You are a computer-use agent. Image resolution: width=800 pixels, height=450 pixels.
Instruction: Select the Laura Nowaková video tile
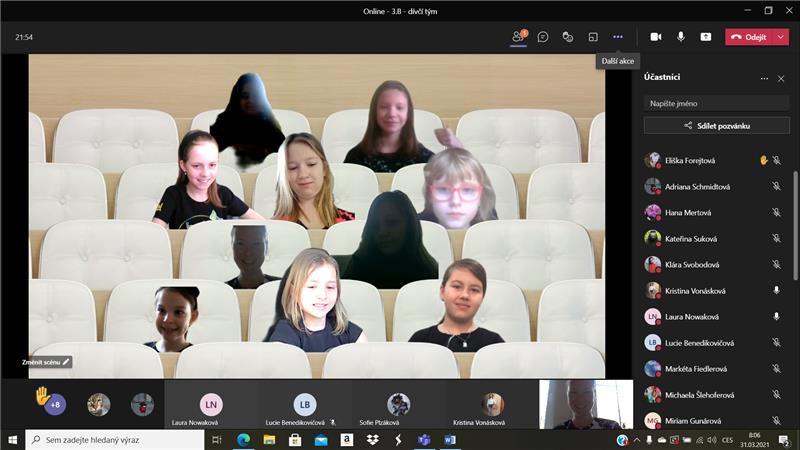(211, 404)
